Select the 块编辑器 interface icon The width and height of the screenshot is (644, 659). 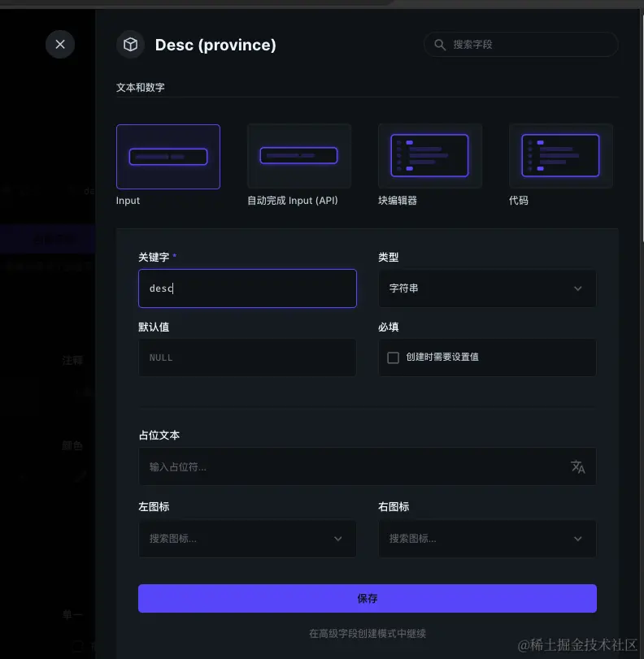point(429,155)
